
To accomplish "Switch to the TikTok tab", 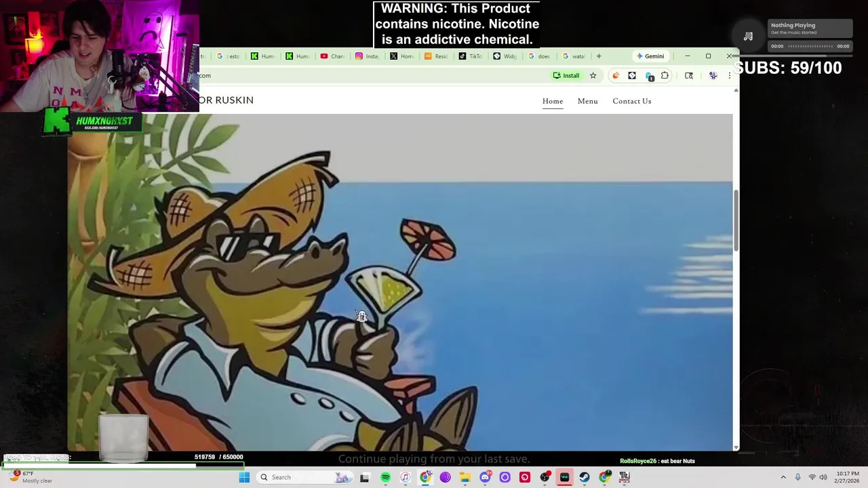I will coord(471,56).
